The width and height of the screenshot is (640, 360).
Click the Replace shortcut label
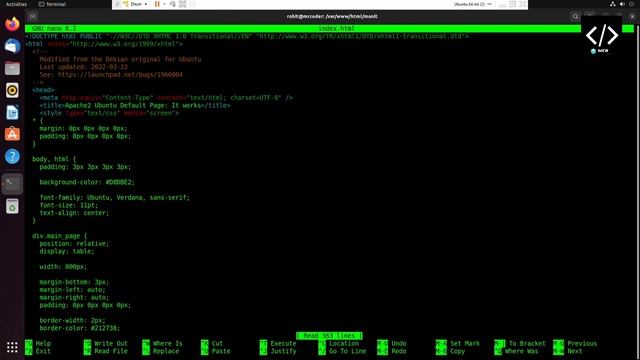tap(166, 351)
